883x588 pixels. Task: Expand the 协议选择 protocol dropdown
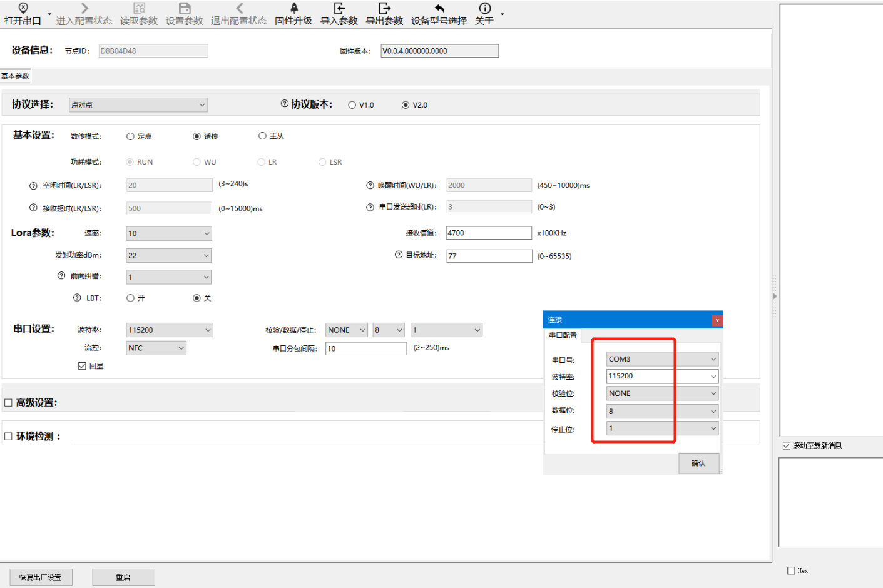[138, 105]
